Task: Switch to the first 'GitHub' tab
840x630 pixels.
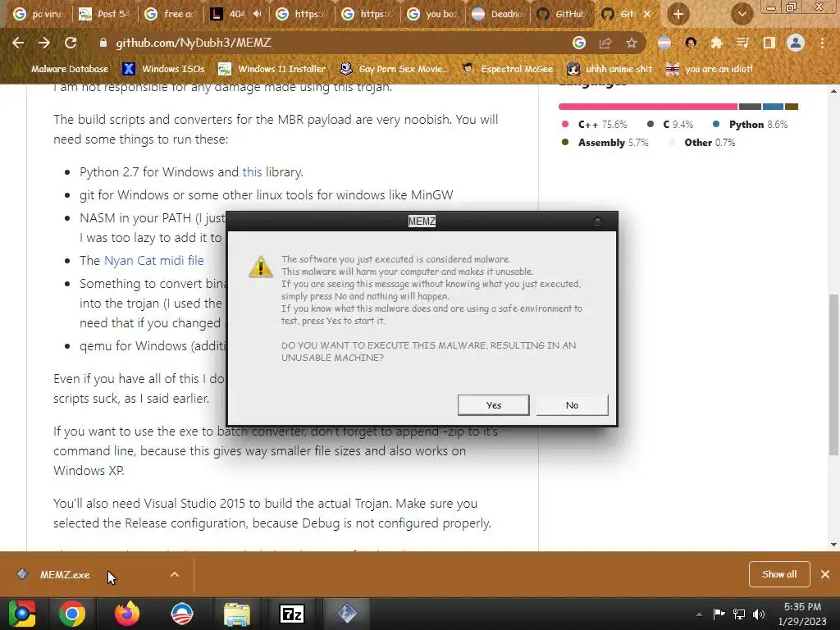Action: click(x=563, y=14)
